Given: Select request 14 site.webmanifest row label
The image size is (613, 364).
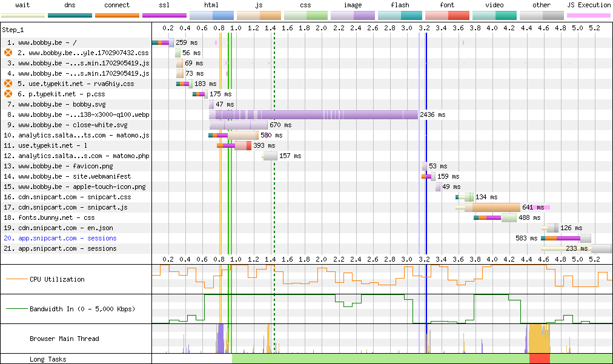Looking at the screenshot, I should coord(67,176).
